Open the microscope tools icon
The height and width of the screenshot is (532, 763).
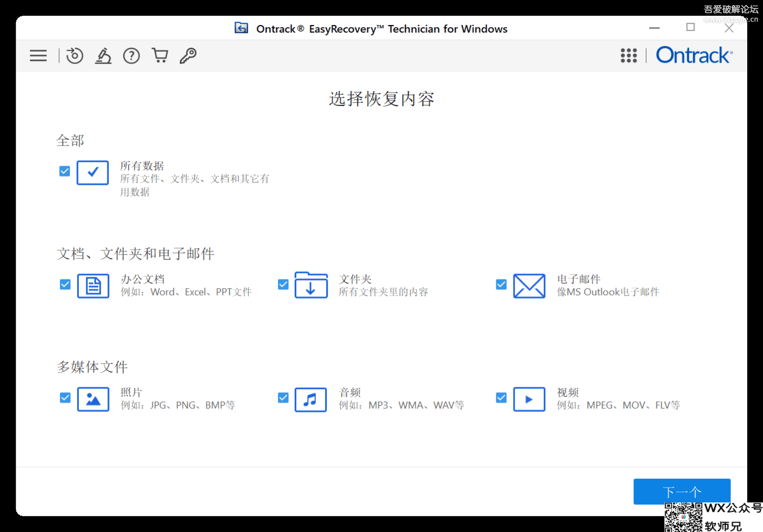103,56
